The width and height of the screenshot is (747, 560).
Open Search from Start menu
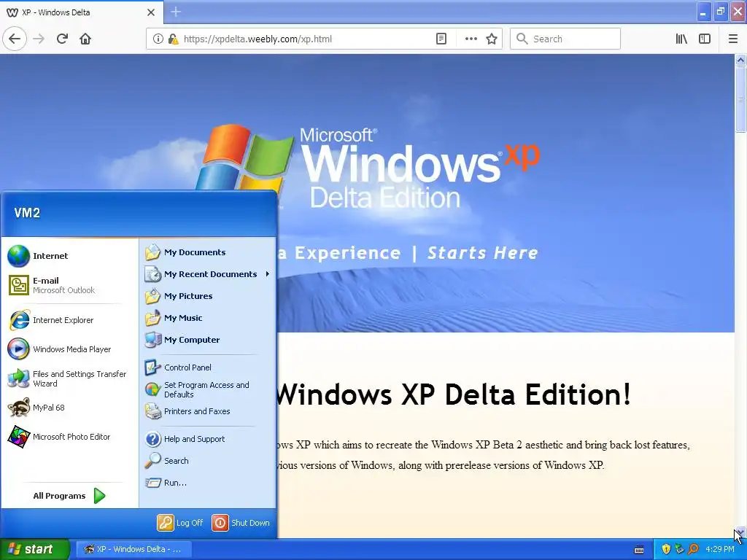pyautogui.click(x=208, y=461)
